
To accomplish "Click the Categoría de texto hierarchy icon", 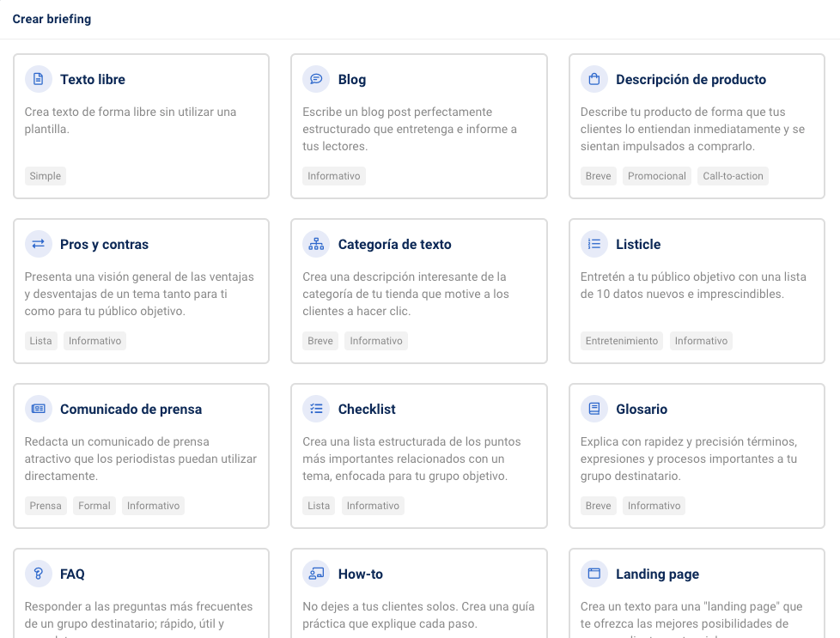I will click(316, 244).
